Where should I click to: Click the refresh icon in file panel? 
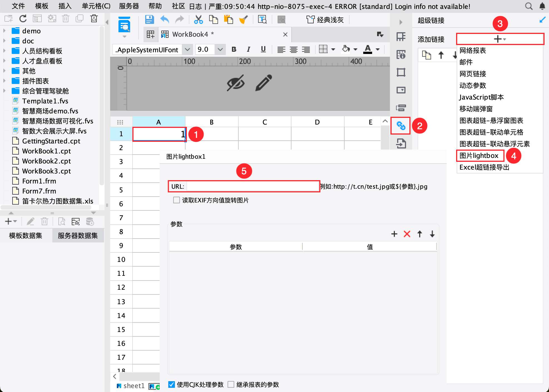[23, 19]
